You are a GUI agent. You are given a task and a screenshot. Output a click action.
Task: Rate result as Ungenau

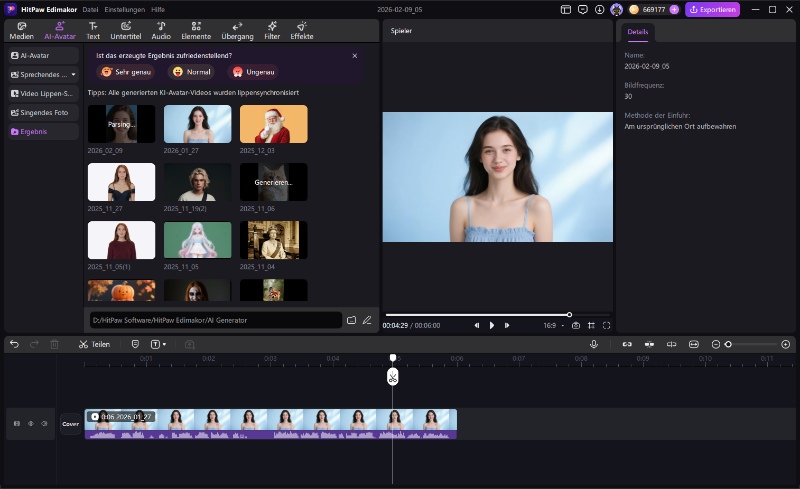pos(253,72)
